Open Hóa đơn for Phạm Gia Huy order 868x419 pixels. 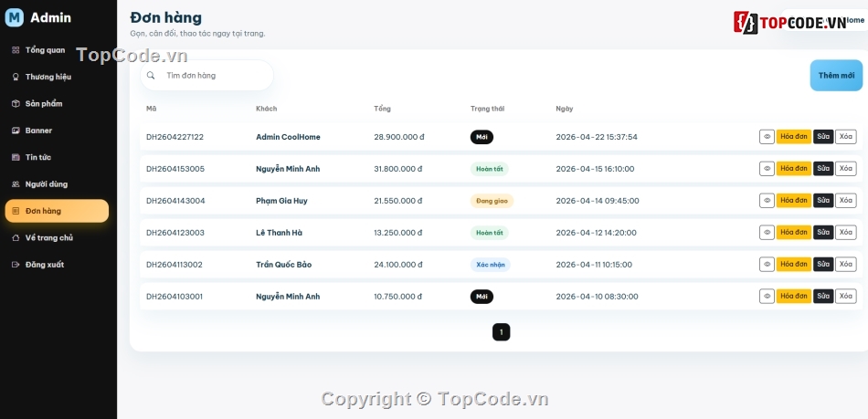(x=794, y=201)
